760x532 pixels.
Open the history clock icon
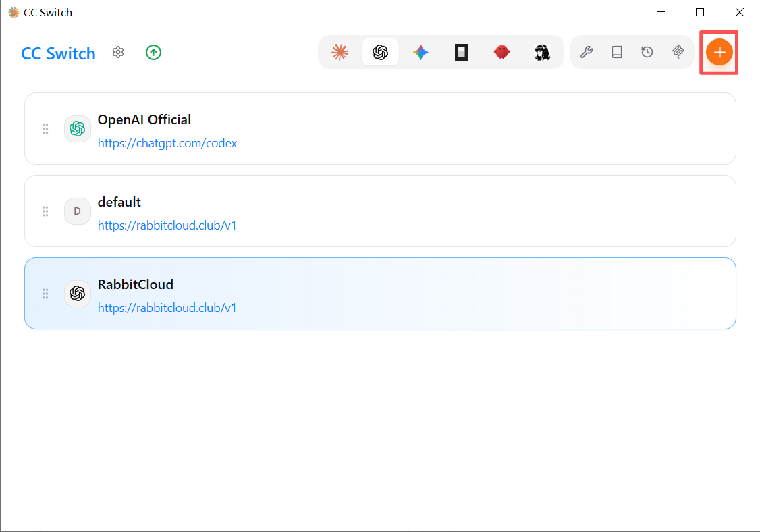(647, 52)
